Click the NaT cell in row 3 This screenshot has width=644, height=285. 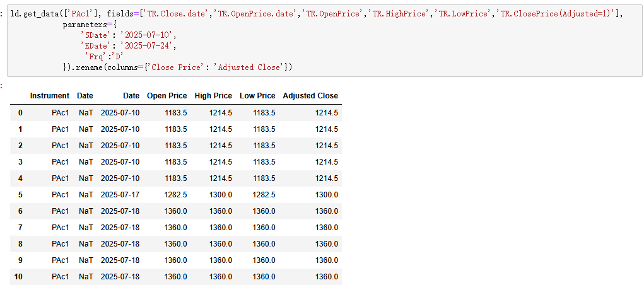click(x=86, y=162)
